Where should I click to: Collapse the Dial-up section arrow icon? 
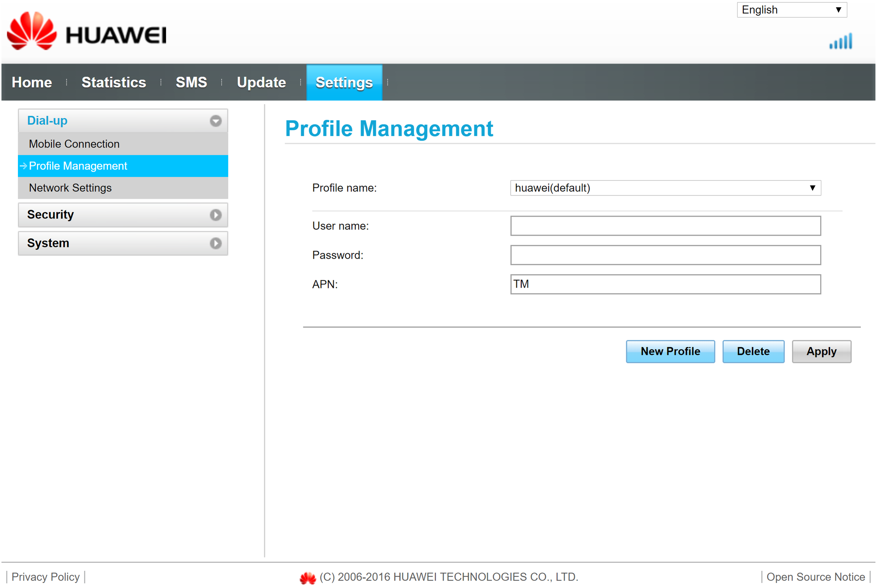click(x=215, y=121)
